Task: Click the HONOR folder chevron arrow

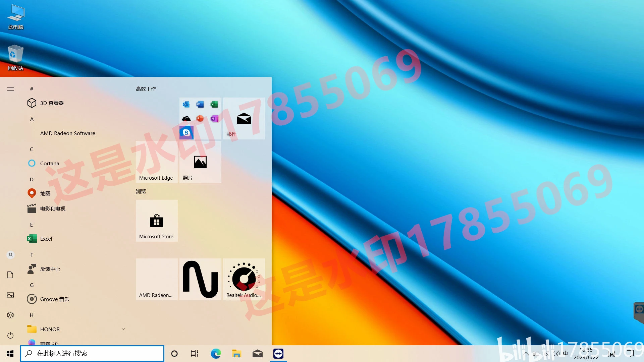Action: tap(123, 329)
